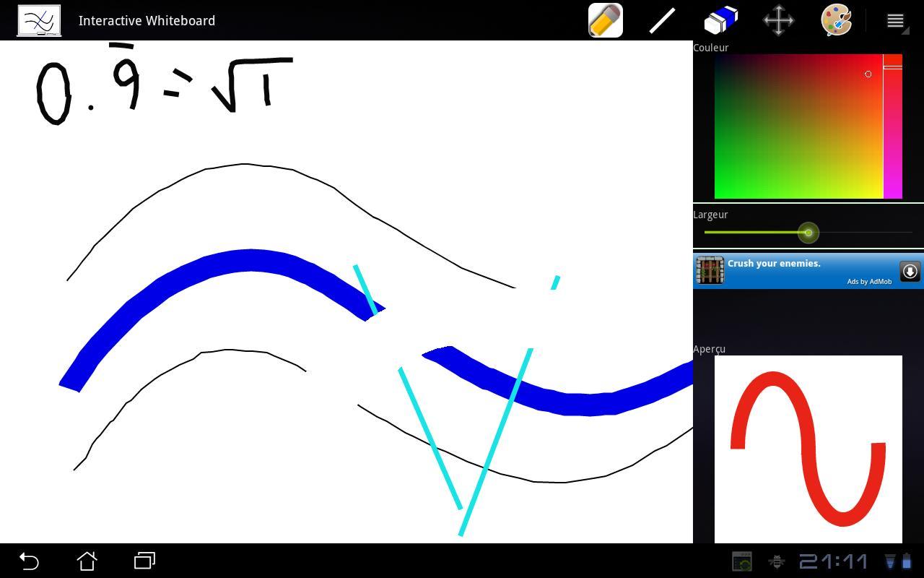Tap the download icon on the ad banner

tap(910, 272)
